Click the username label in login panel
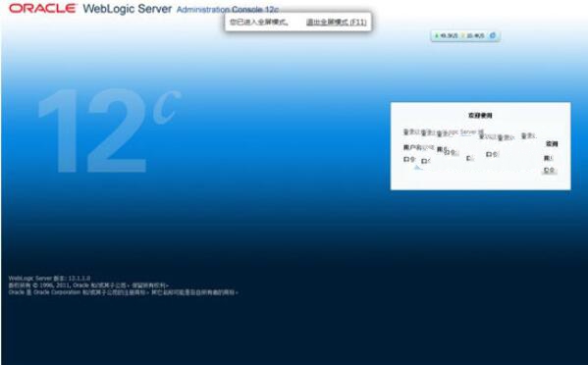The height and width of the screenshot is (365, 588). coord(411,147)
